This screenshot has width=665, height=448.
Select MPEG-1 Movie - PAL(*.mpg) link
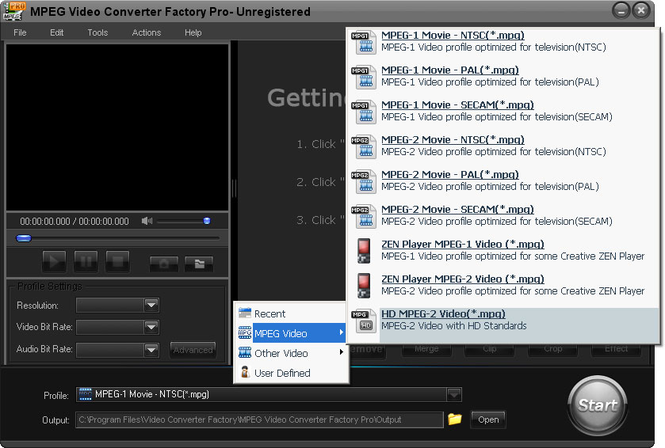tap(450, 70)
